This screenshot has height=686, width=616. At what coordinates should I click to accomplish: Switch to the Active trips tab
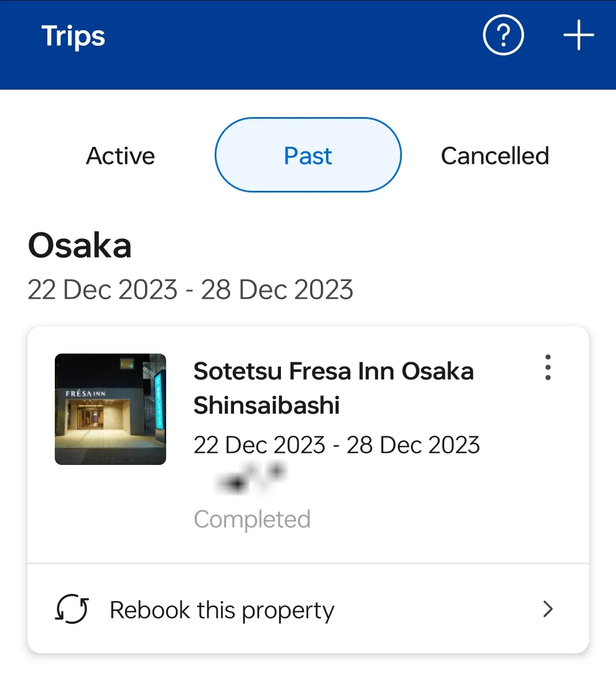(120, 156)
